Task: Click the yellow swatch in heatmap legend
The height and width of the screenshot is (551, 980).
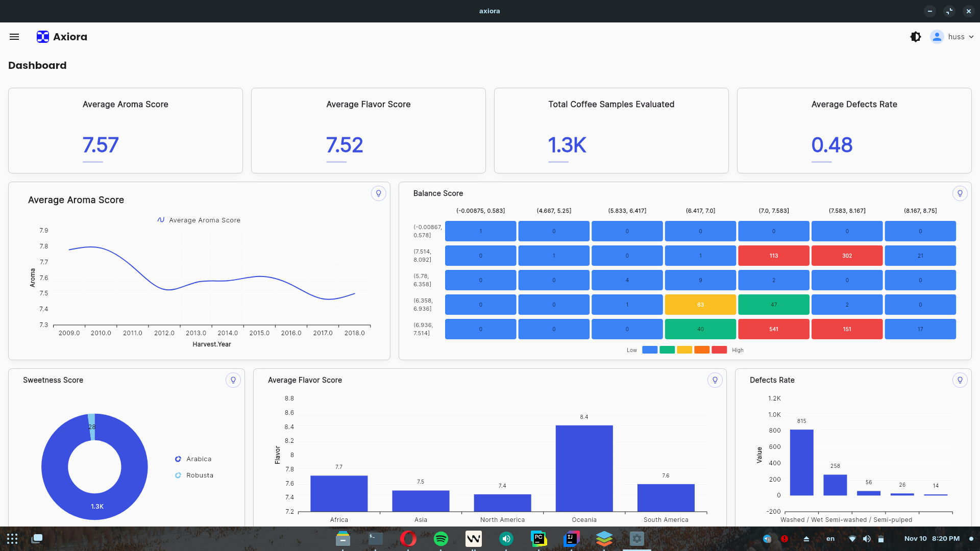Action: click(684, 350)
